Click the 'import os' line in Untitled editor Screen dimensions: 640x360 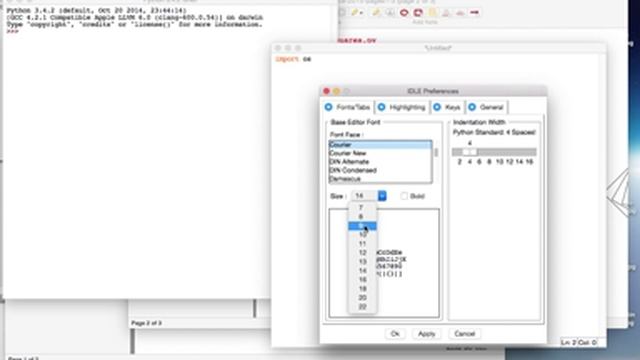(293, 59)
